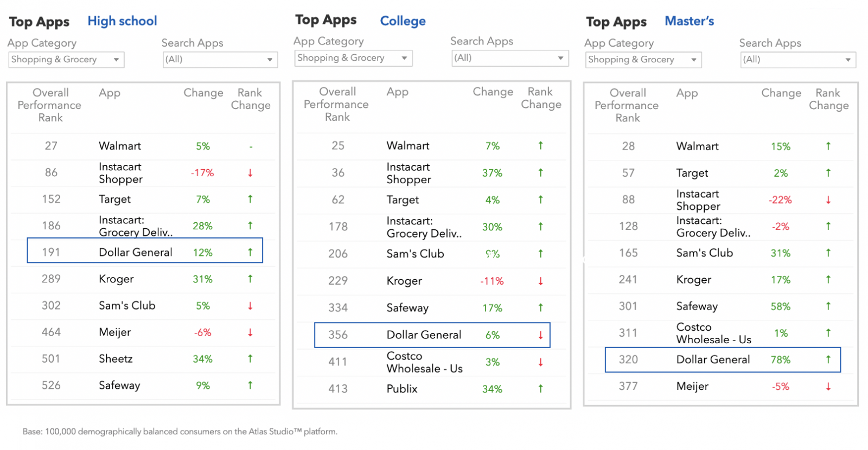Click red down arrow beside High school Instacart Shopper
The image size is (868, 450).
click(250, 173)
